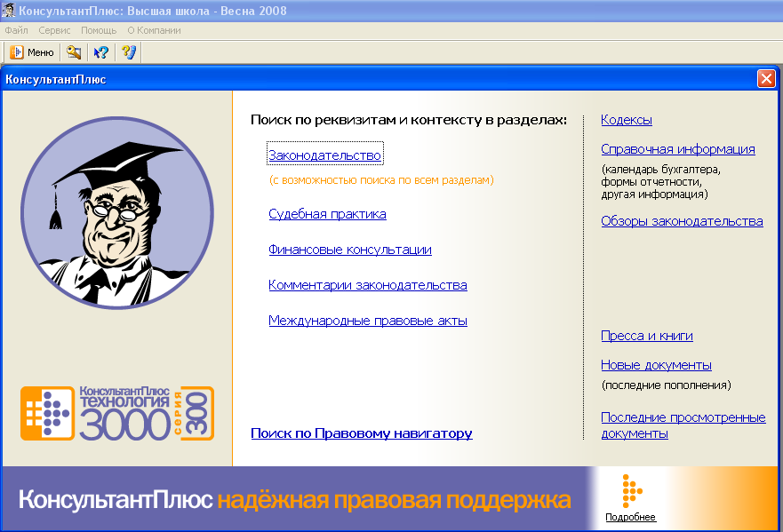This screenshot has width=783, height=532.
Task: Click the professor portrait image
Action: (x=117, y=213)
